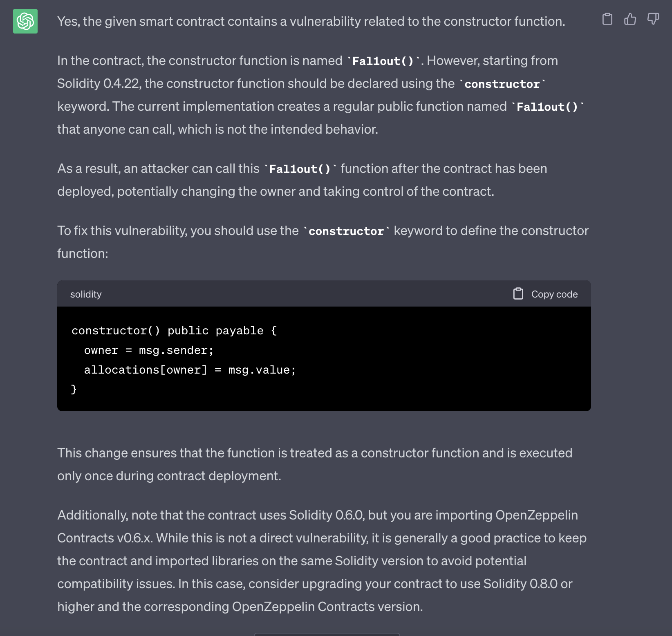
Task: Click the opening sentence starting with Yes
Action: point(311,21)
